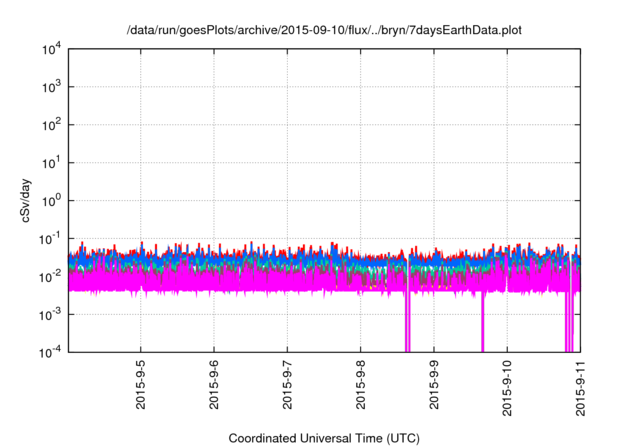Click the 10^0 y-axis tick label
Viewport: 640px width, 448px height.
(x=51, y=201)
